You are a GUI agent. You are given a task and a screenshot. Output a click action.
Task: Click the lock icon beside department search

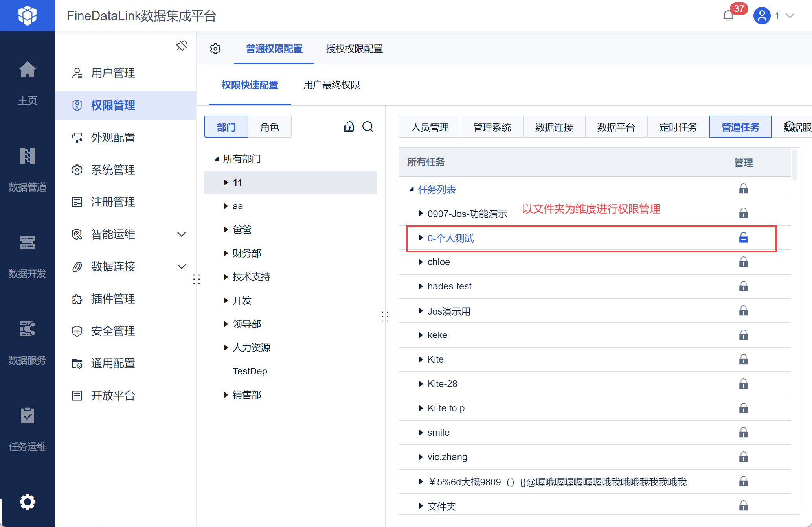[349, 127]
